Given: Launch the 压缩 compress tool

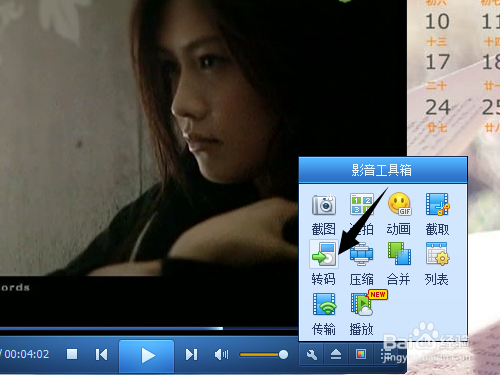Looking at the screenshot, I should (362, 263).
